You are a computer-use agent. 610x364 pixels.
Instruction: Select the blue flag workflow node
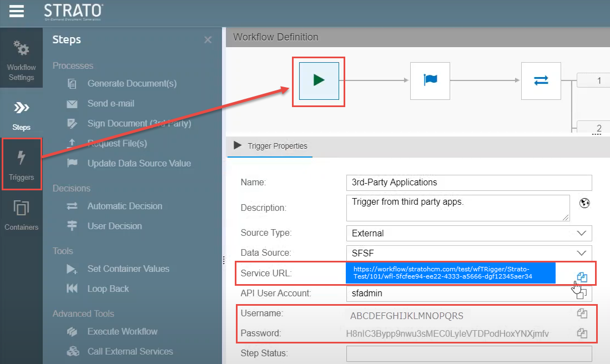click(x=430, y=80)
